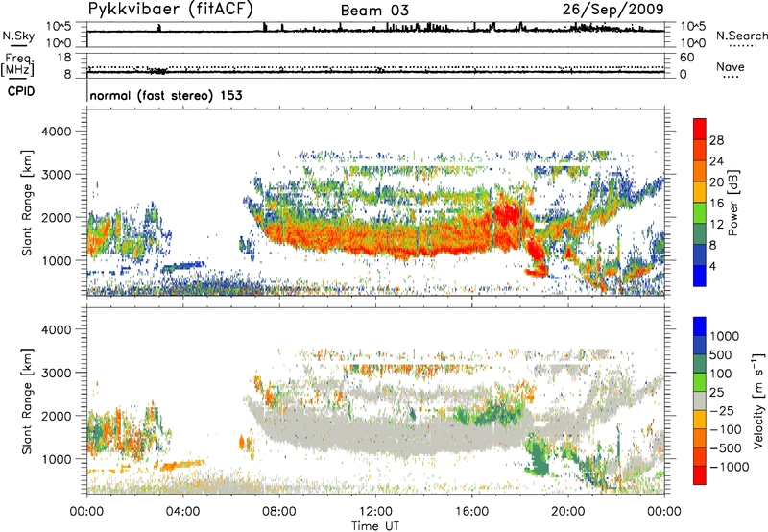Click the frequency axis value '18'
This screenshot has height=532, width=768.
[64, 58]
